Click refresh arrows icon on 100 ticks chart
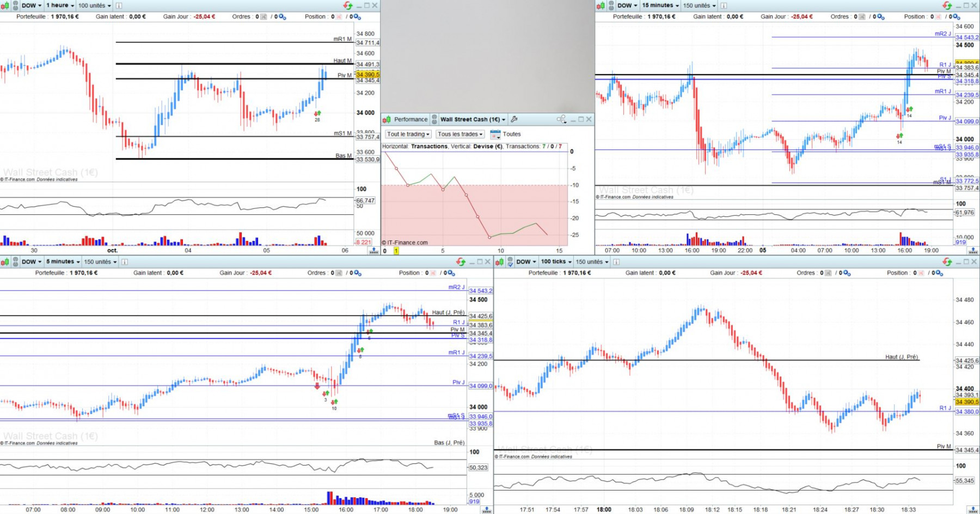The height and width of the screenshot is (514, 980). 948,262
